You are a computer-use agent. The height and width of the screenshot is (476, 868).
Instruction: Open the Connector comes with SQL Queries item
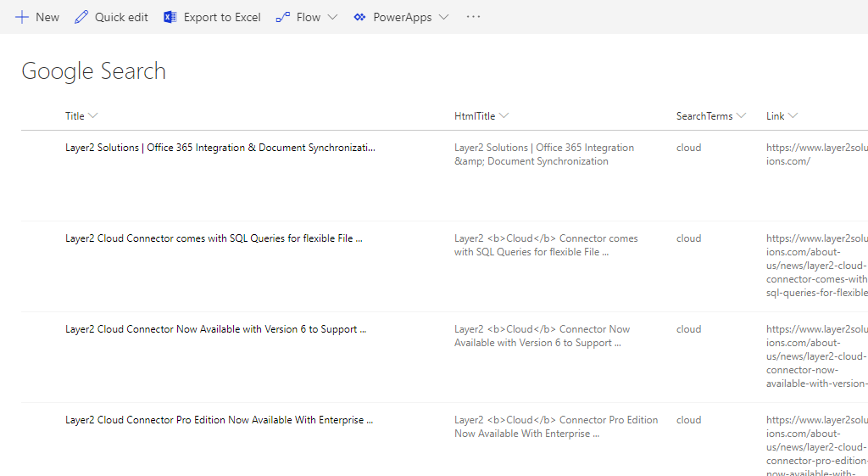click(x=214, y=238)
